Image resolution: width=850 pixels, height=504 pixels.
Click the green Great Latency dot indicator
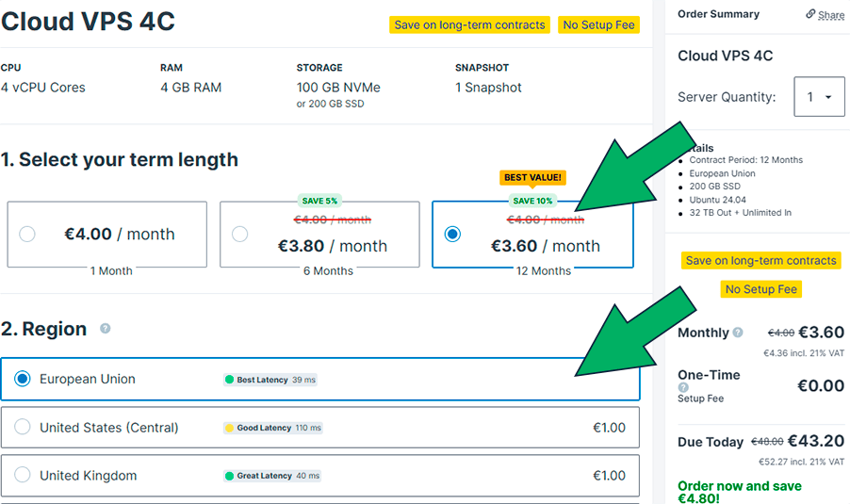(x=229, y=476)
